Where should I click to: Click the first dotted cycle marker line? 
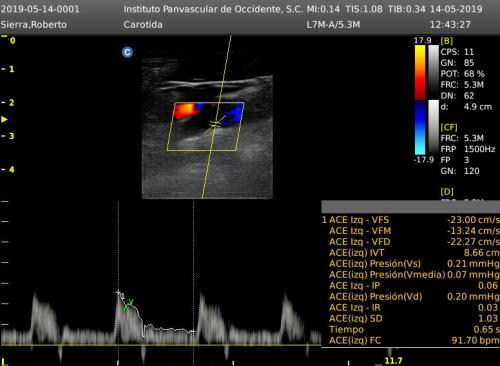pyautogui.click(x=118, y=282)
